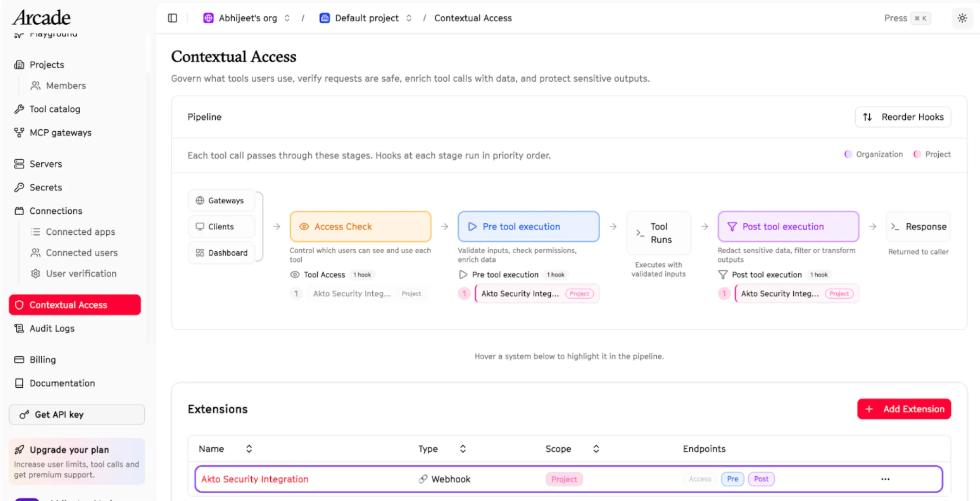Toggle the sidebar collapse icon
980x501 pixels.
pos(172,18)
